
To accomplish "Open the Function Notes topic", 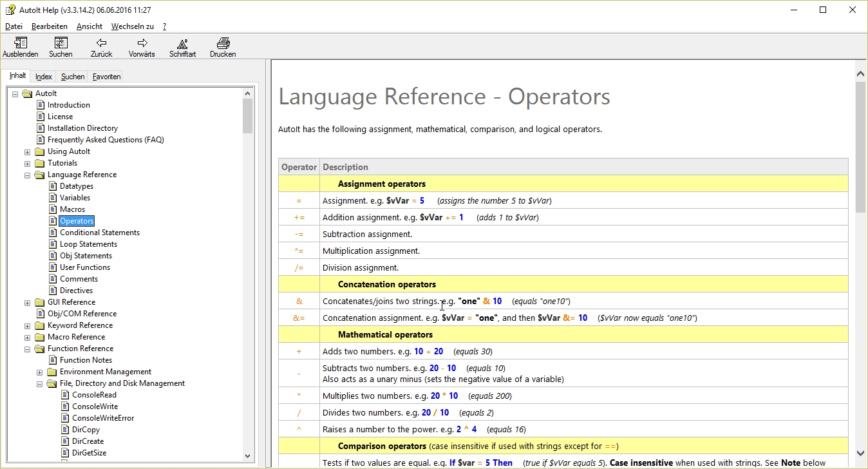I will click(x=86, y=360).
